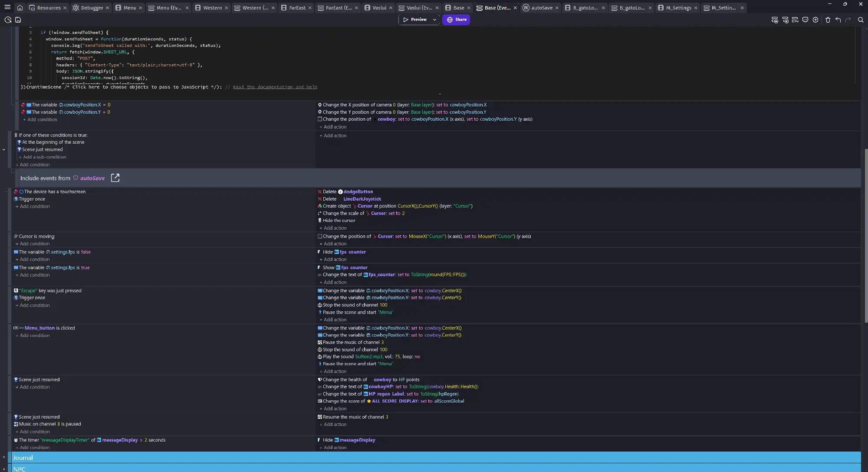Screen dimensions: 868x472
Task: Go to the Home tab icon
Action: pos(20,7)
